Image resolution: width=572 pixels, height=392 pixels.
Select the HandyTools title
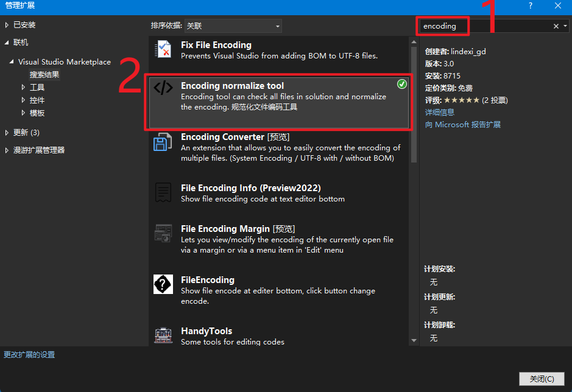[207, 331]
